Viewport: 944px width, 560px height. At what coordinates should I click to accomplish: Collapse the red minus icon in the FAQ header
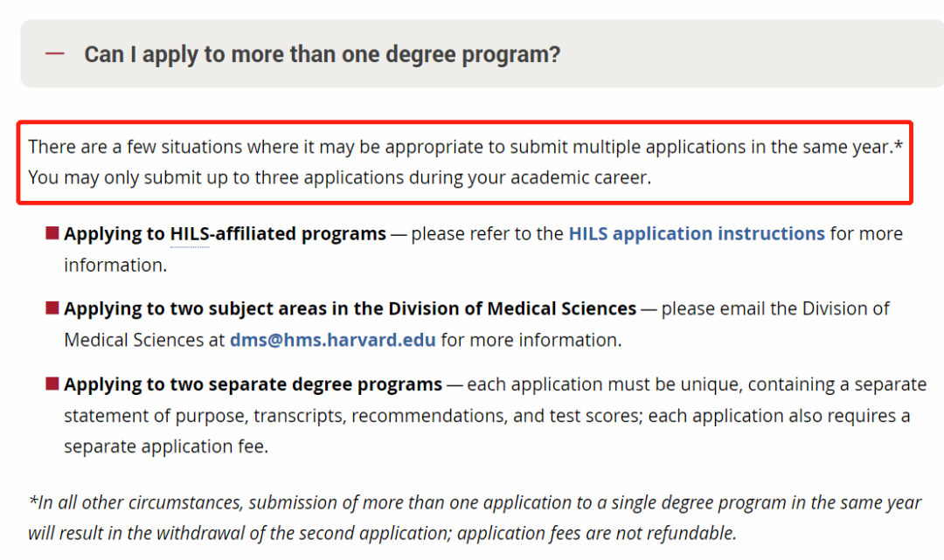[x=55, y=53]
